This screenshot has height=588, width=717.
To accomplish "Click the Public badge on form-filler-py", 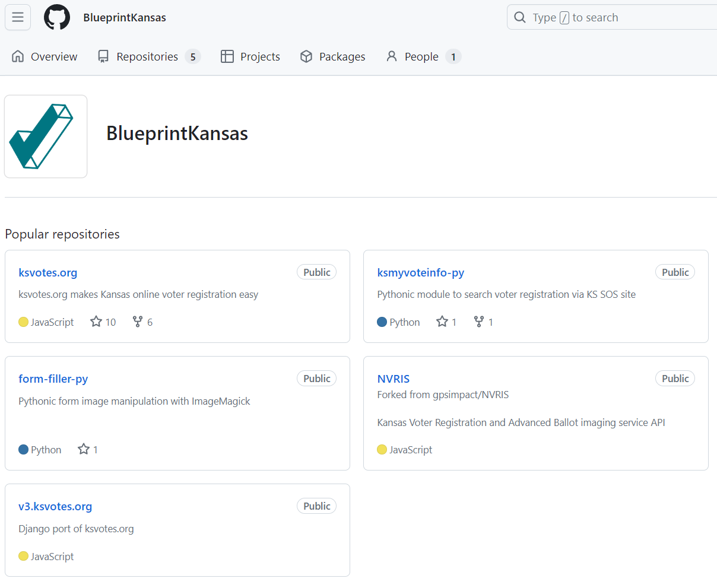I will 317,379.
